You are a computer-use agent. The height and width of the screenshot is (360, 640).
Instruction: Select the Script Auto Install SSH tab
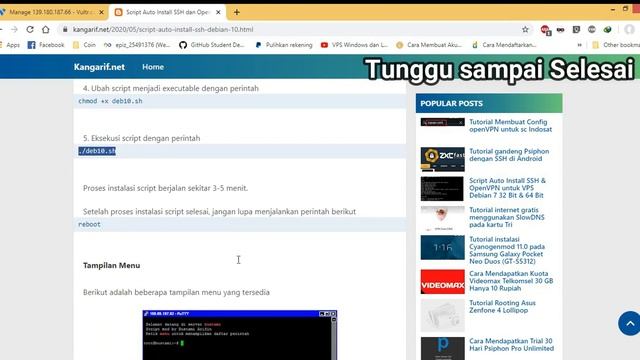[x=167, y=12]
